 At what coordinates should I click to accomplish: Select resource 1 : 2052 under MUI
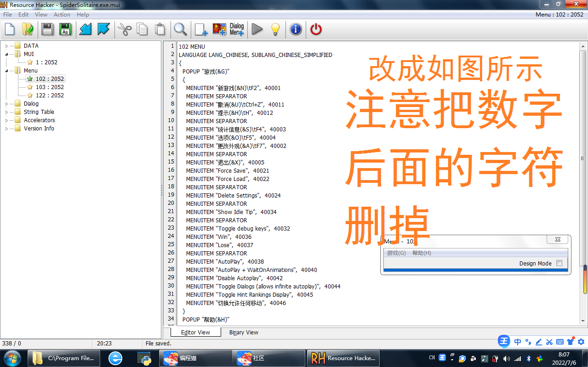coord(46,62)
